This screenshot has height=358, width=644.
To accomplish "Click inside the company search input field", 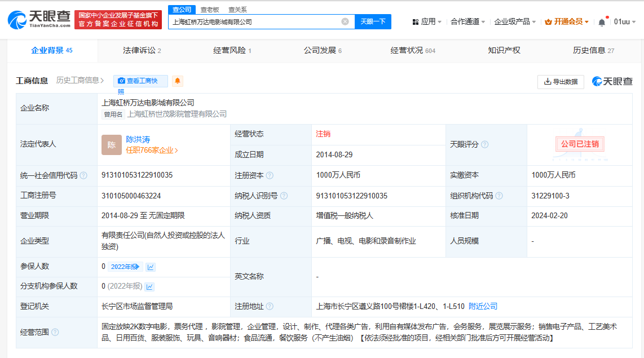I will (x=254, y=21).
